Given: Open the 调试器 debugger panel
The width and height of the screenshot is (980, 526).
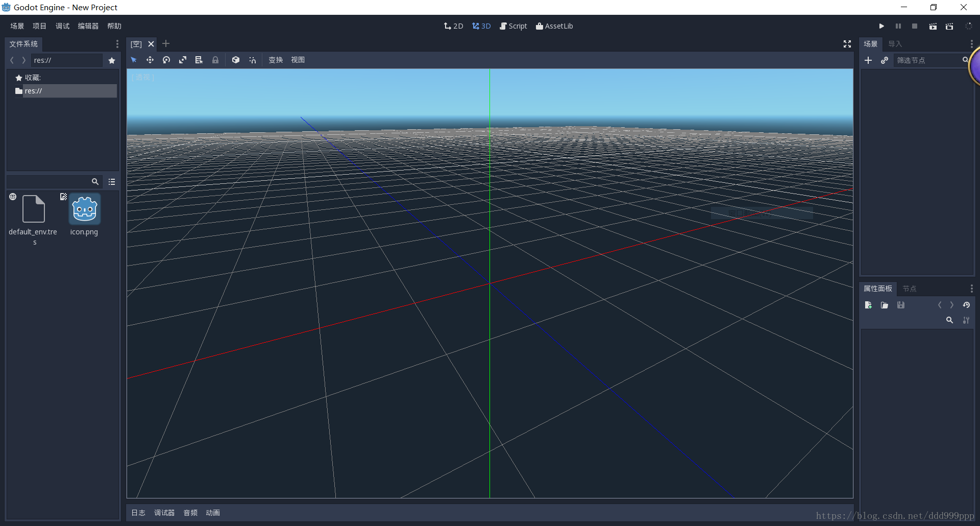Looking at the screenshot, I should coord(164,513).
